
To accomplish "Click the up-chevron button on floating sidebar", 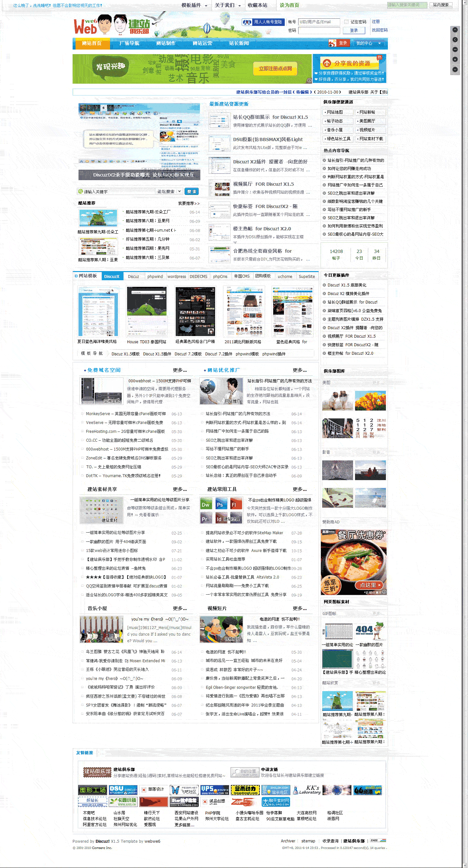I will point(455,30).
